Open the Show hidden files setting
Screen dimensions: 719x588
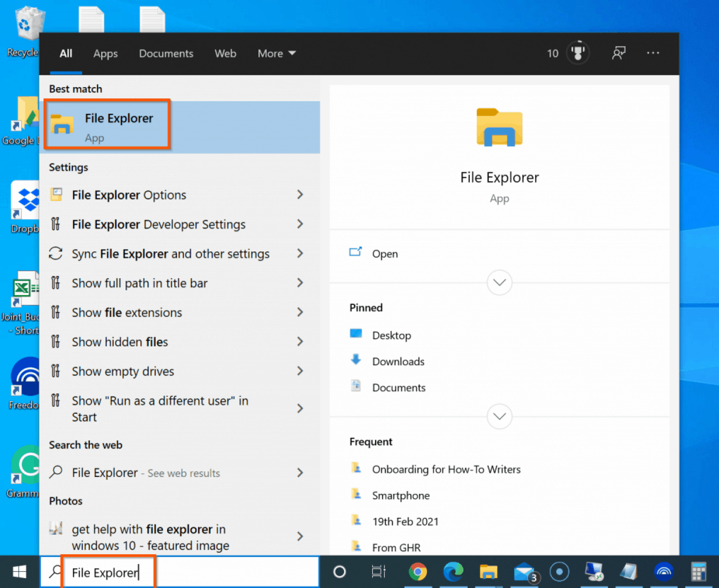(119, 342)
